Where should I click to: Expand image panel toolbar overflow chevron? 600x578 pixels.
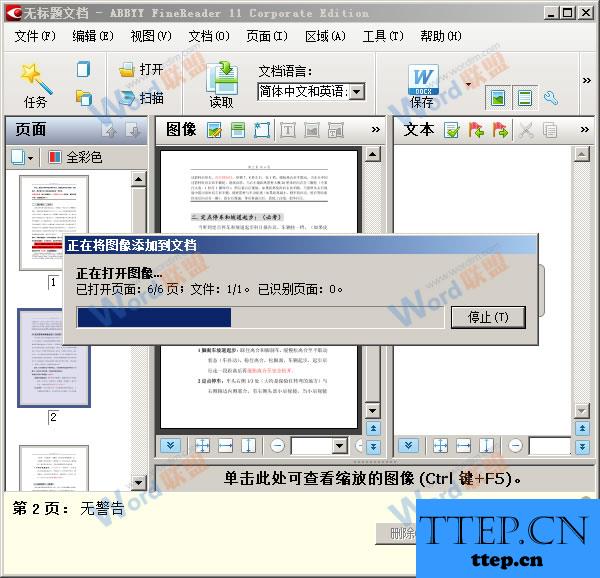(375, 130)
